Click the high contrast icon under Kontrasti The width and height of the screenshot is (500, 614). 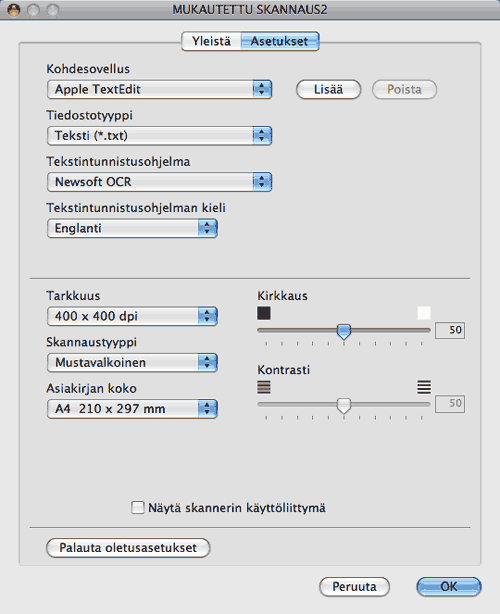[x=424, y=387]
